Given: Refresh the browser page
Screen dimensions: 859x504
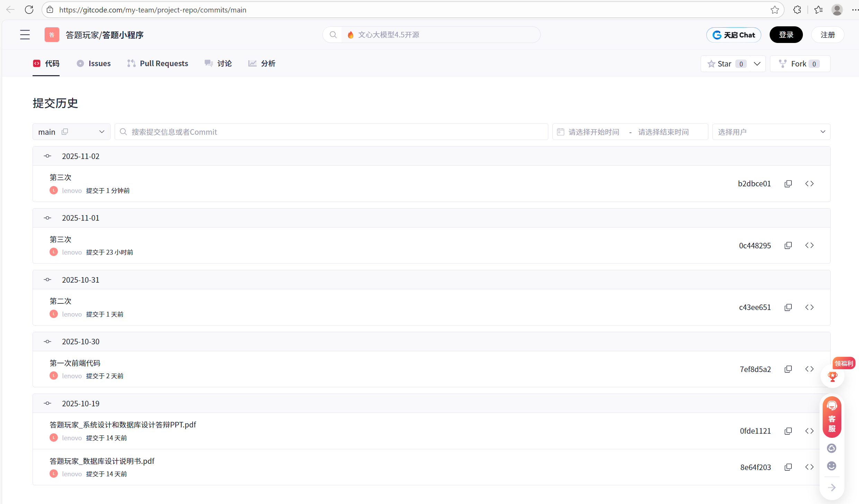Looking at the screenshot, I should 29,10.
